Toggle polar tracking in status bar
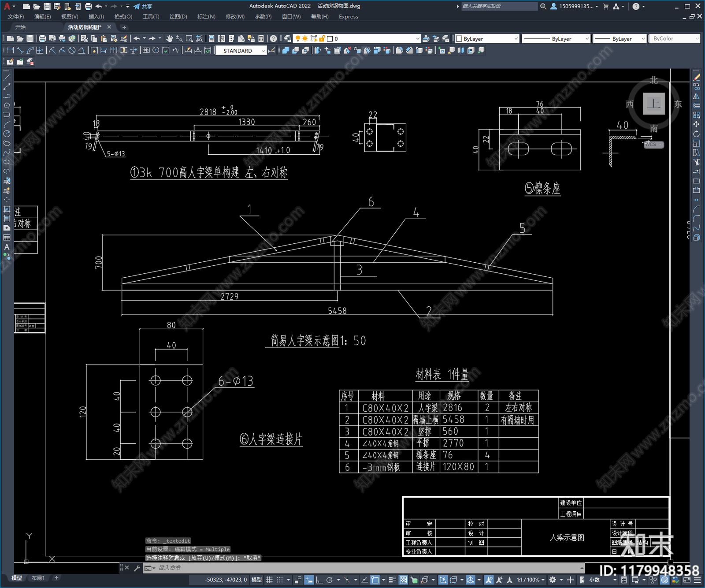The width and height of the screenshot is (705, 588). tap(330, 580)
